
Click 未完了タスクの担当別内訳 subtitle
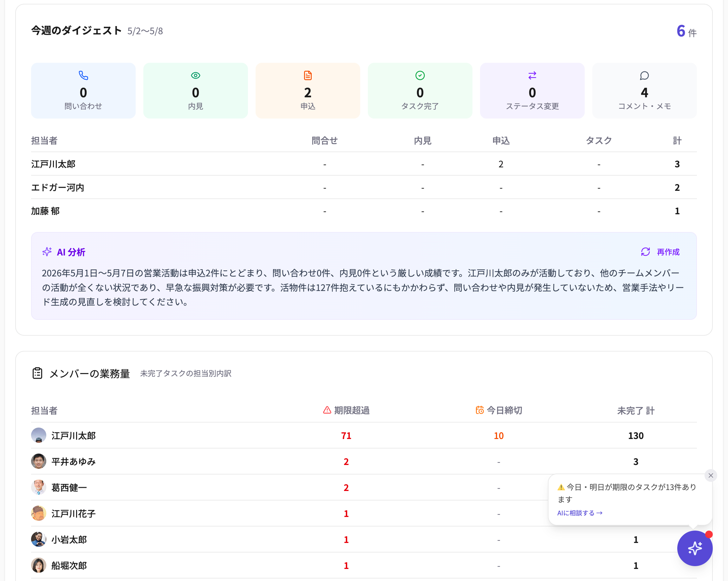pyautogui.click(x=186, y=373)
